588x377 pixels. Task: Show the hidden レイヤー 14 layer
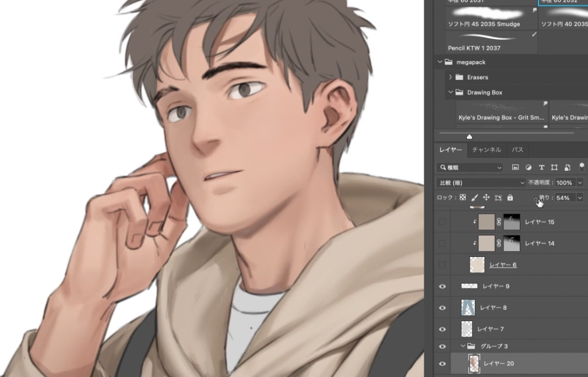442,243
